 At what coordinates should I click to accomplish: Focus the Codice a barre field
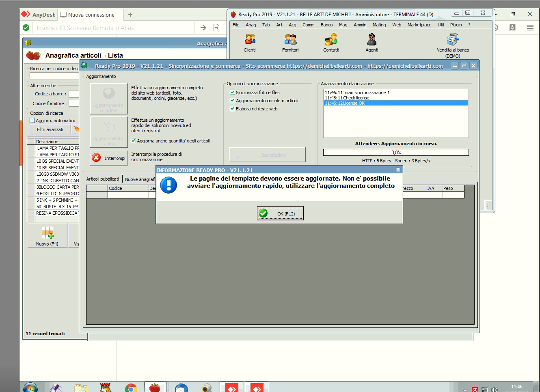(x=74, y=94)
